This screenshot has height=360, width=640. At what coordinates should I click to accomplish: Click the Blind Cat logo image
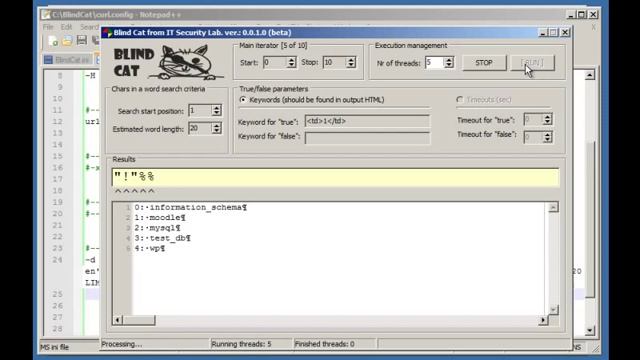point(168,62)
